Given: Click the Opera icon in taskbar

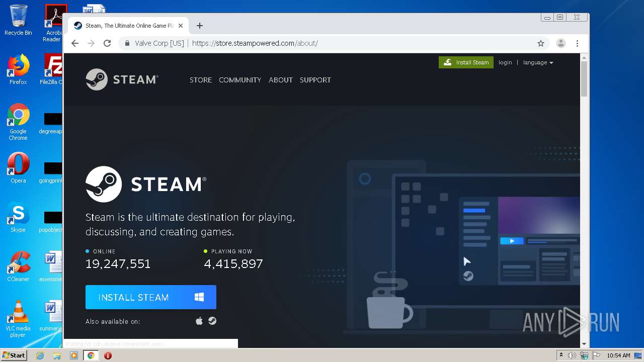Looking at the screenshot, I should click(x=108, y=355).
